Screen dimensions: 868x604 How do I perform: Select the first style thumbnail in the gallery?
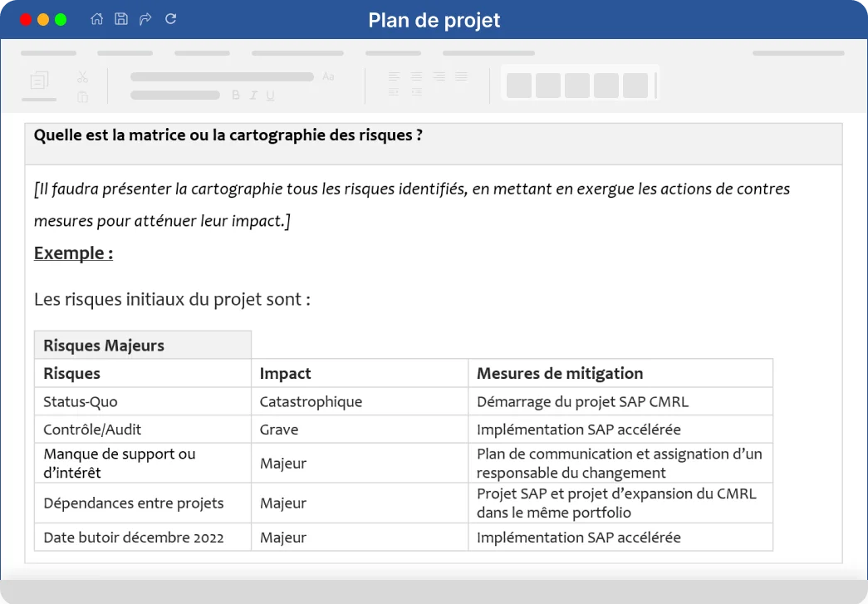(x=518, y=84)
